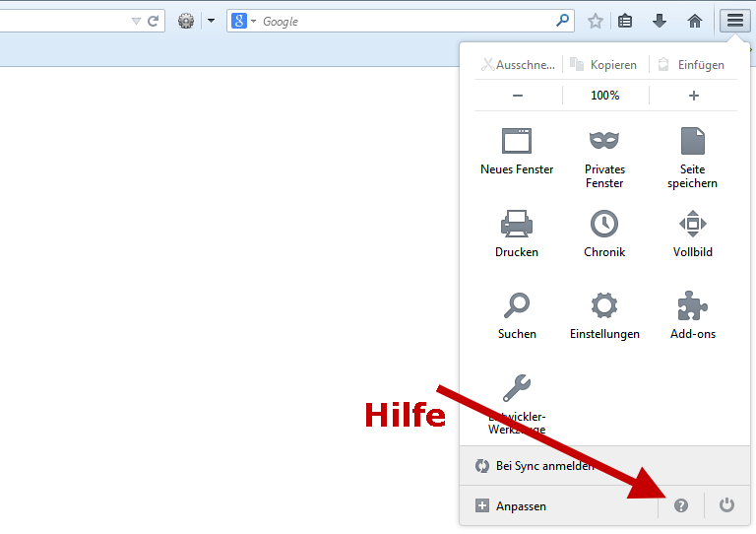The width and height of the screenshot is (756, 534).
Task: Click Anpassen to customize menu
Action: [x=511, y=506]
